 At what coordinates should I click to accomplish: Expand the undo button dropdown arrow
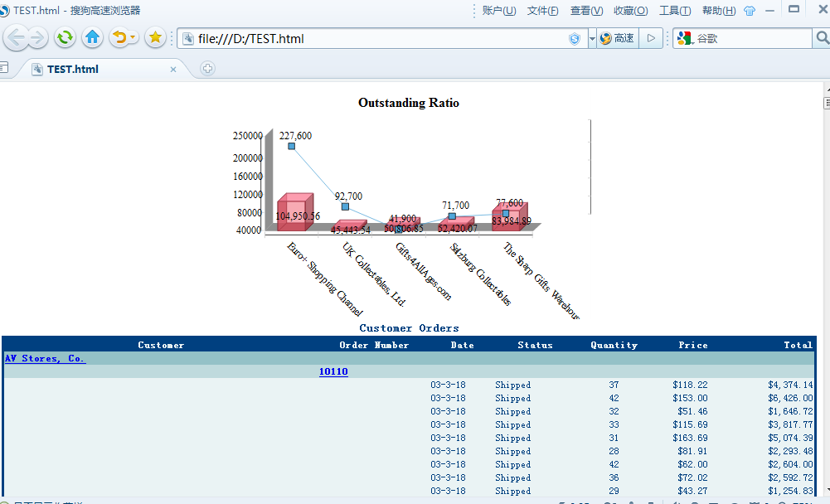(x=133, y=37)
